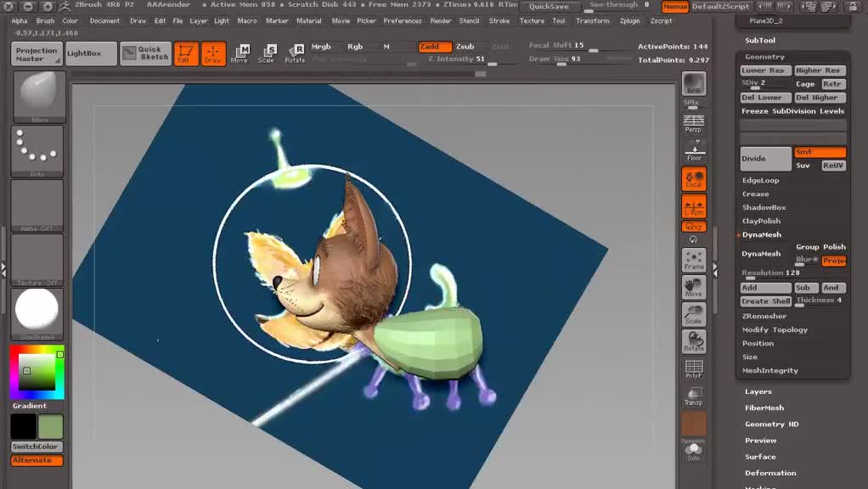Click the Frame view icon

click(694, 260)
